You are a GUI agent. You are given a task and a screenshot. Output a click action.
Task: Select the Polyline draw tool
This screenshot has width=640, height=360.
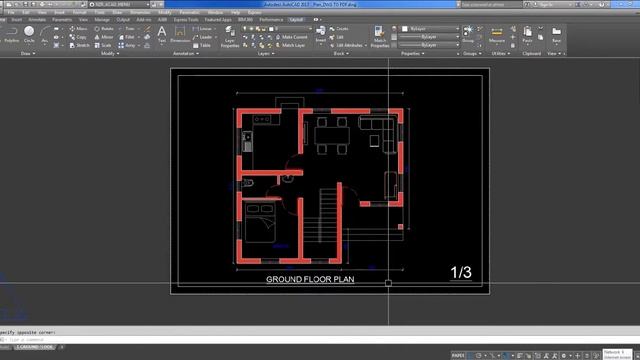coord(11,34)
